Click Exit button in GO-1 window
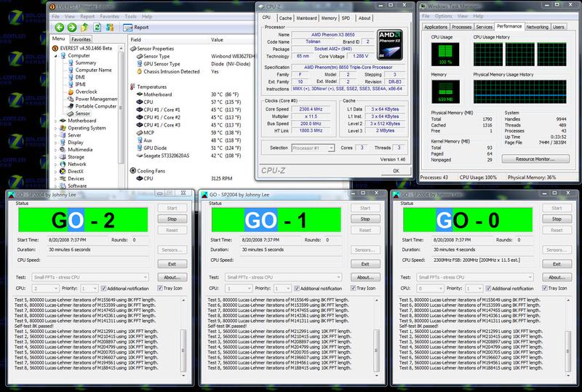The width and height of the screenshot is (582, 392). coord(365,264)
